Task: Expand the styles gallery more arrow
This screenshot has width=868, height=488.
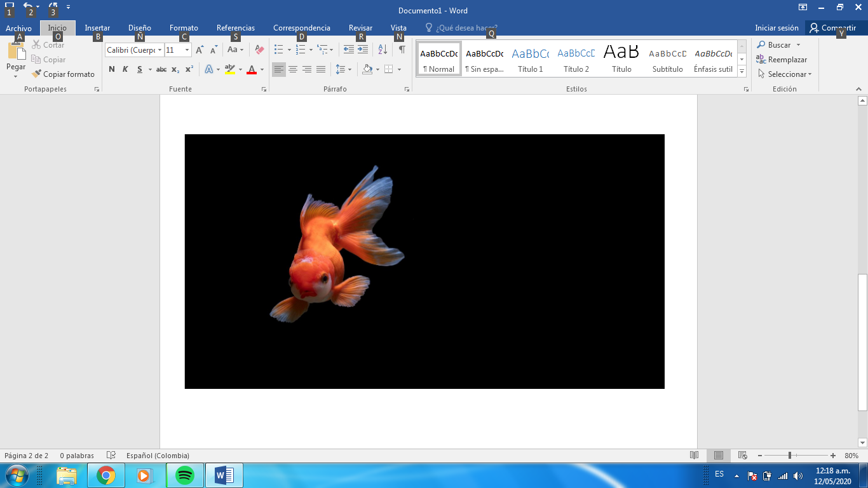Action: click(742, 72)
